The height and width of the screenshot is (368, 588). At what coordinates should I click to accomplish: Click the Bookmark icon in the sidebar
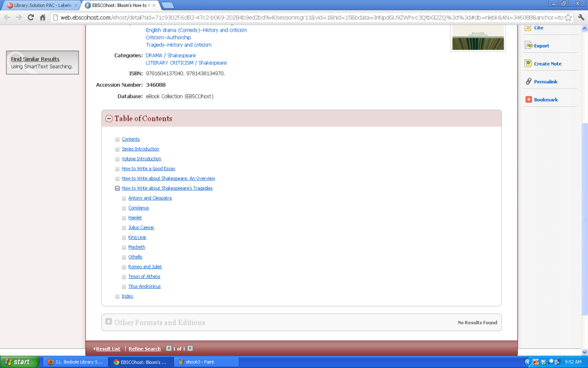[x=529, y=99]
